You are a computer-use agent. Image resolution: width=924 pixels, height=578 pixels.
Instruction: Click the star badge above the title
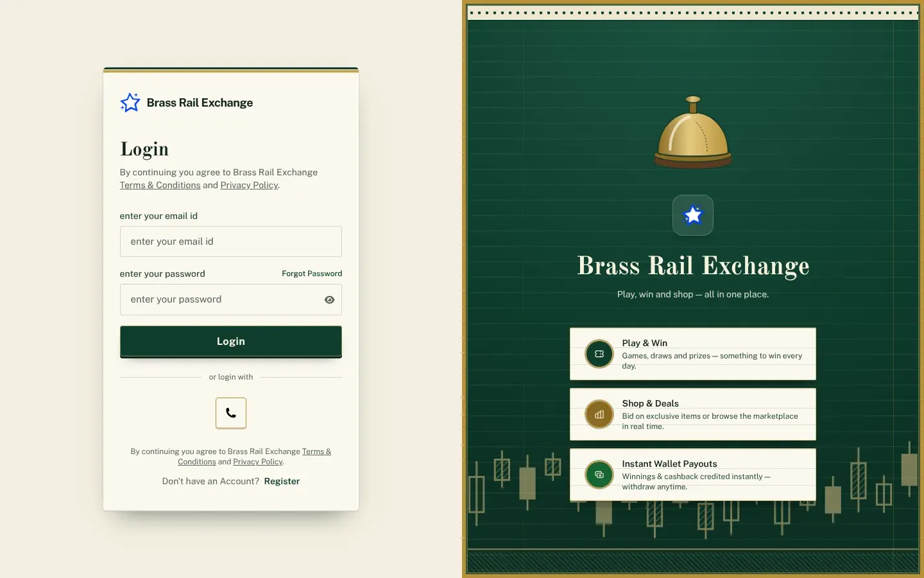click(693, 215)
